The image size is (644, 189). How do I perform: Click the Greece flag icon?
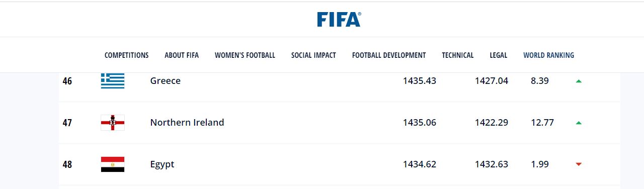[x=113, y=81]
